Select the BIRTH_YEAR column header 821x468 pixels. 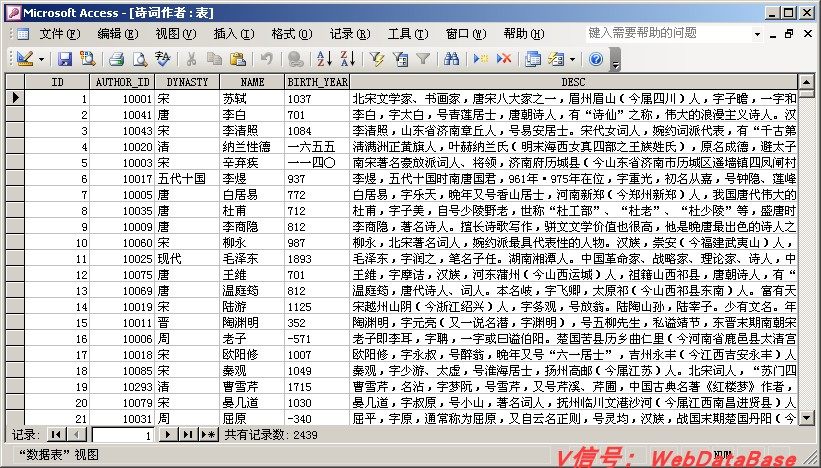coord(317,82)
